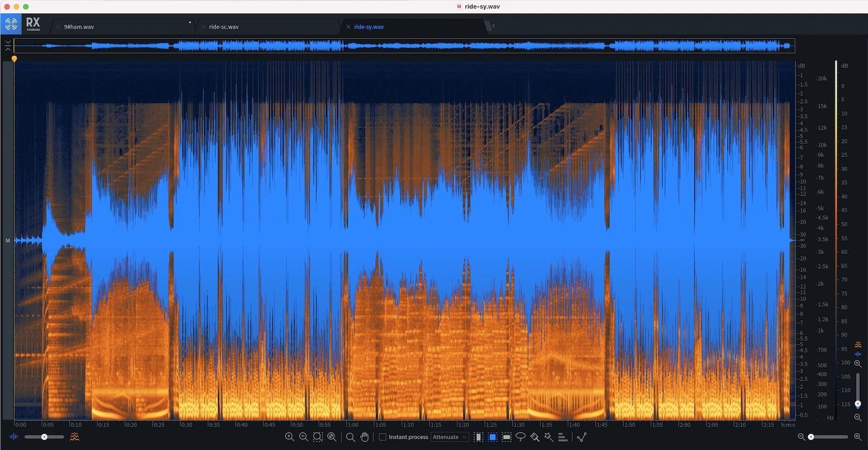The width and height of the screenshot is (868, 450).
Task: Click the Zoom to selection icon
Action: coord(318,437)
